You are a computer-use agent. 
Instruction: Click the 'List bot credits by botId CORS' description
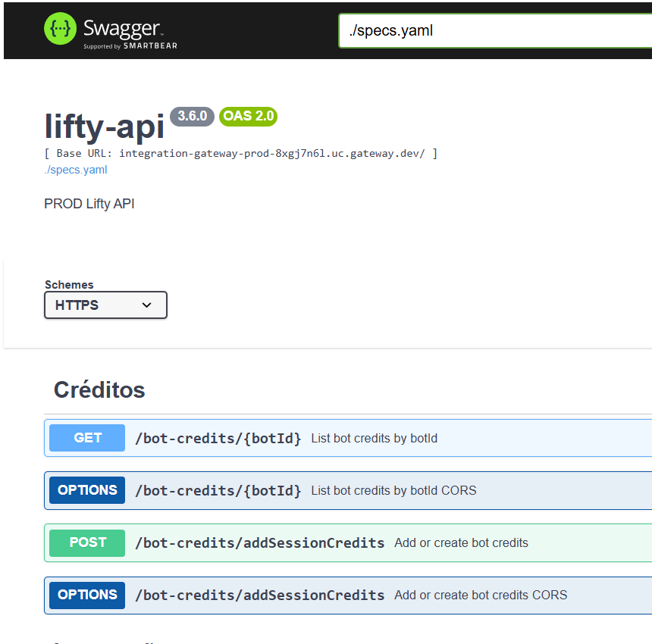coord(393,491)
